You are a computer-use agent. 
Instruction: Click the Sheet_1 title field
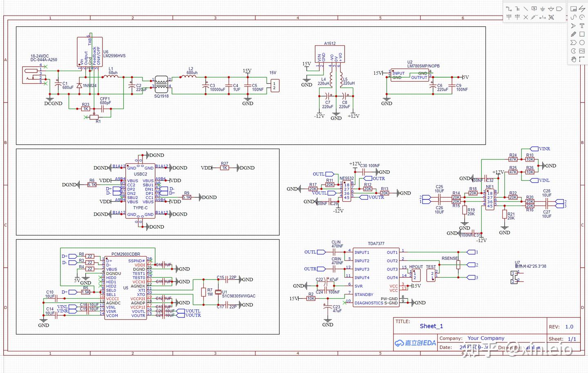click(431, 326)
